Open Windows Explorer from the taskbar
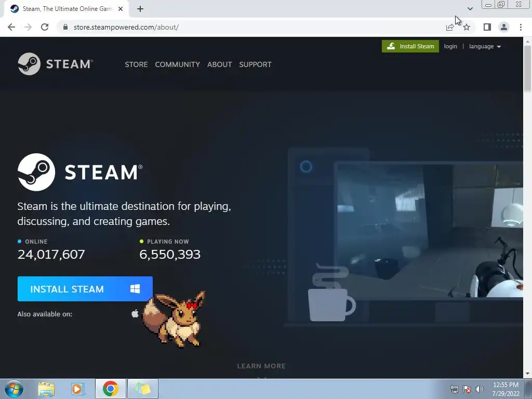Image resolution: width=532 pixels, height=399 pixels. pos(46,389)
